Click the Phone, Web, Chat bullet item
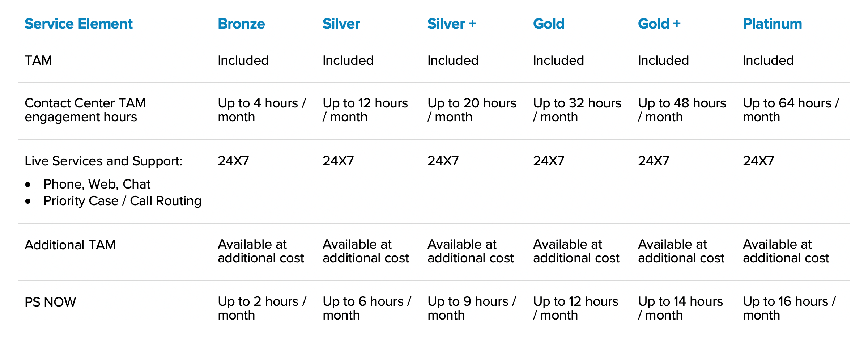Screen dimensions: 868x338 tap(97, 184)
